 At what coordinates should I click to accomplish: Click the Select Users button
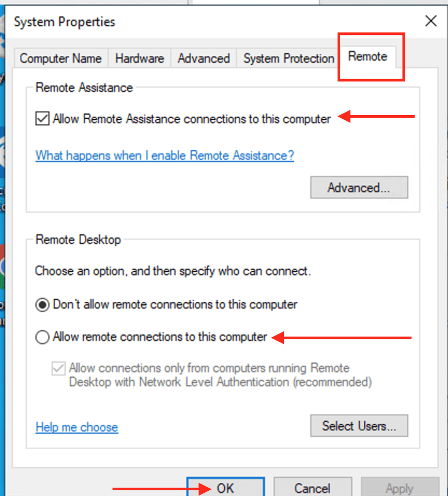pyautogui.click(x=359, y=426)
